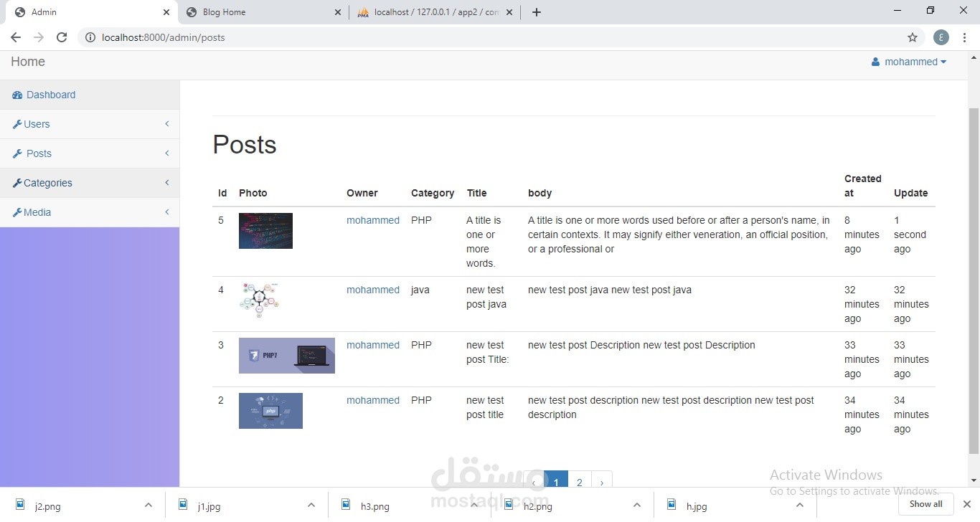Click the Category column header
Screen dimensions: 980x522
pyautogui.click(x=433, y=193)
